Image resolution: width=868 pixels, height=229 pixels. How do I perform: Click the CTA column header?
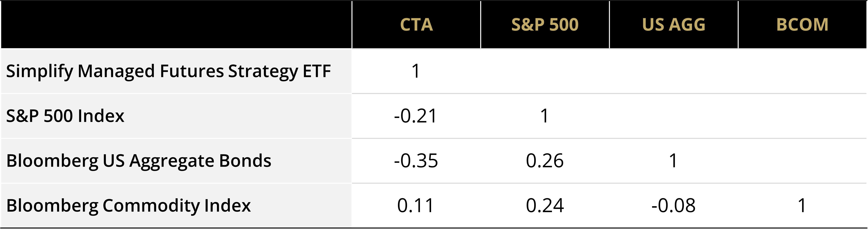416,25
